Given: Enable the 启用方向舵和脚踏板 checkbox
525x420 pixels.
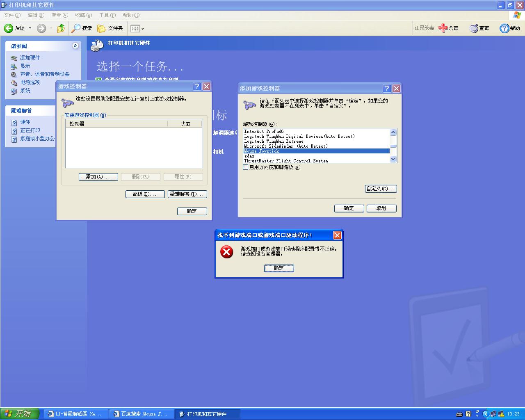Looking at the screenshot, I should coord(246,167).
